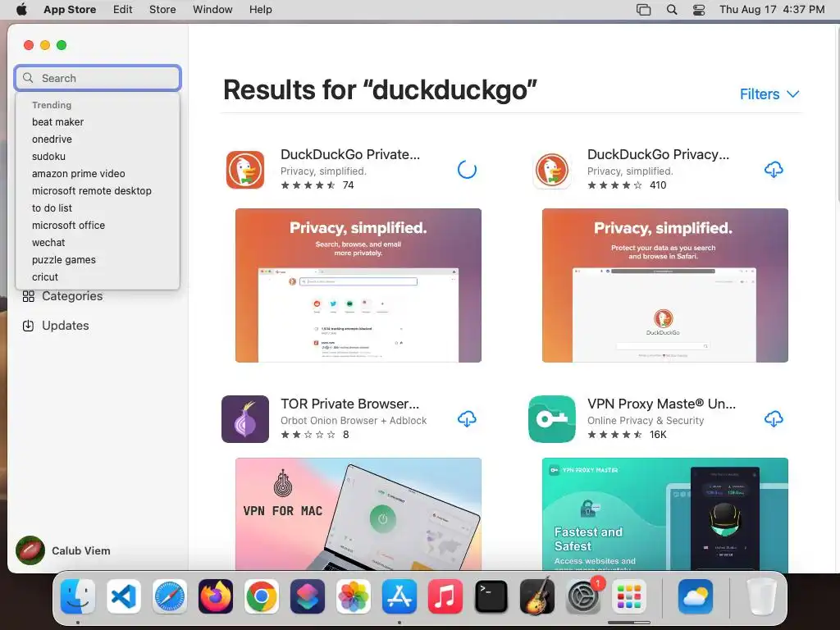Open Calub Viem account name
840x630 pixels.
81,550
